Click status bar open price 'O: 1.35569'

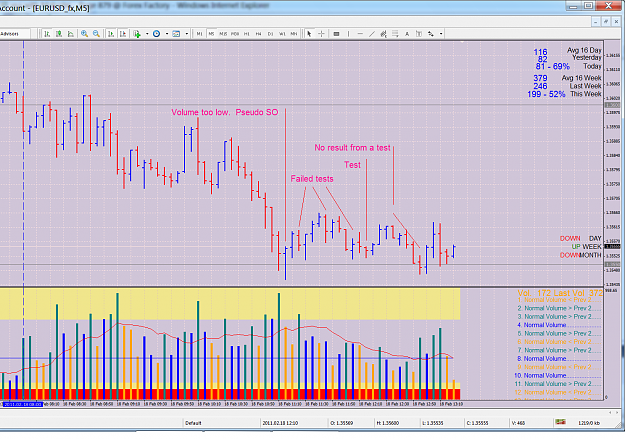coord(344,423)
